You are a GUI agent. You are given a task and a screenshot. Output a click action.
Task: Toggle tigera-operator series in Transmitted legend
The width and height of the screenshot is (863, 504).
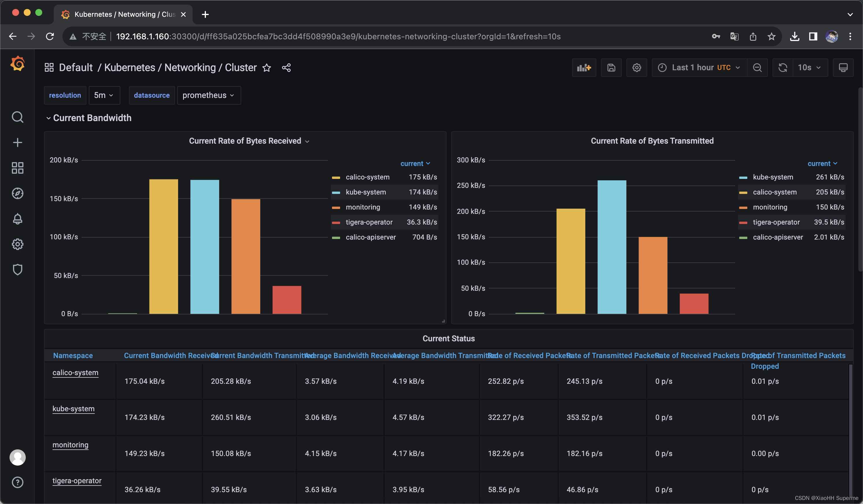tap(776, 222)
